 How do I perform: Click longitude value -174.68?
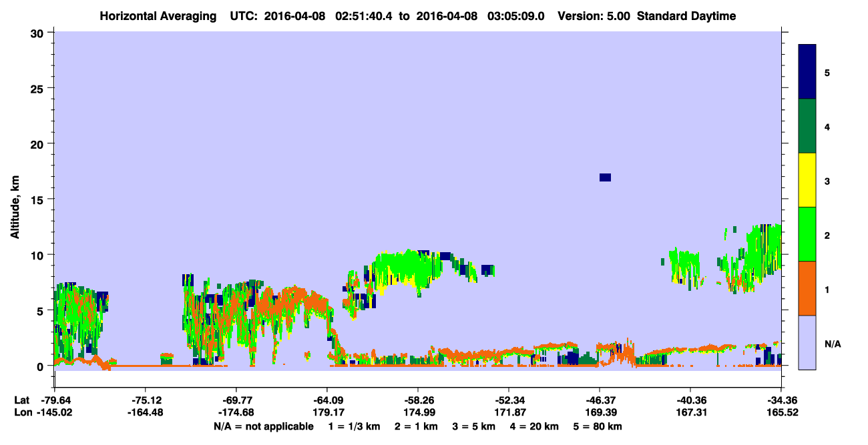pyautogui.click(x=236, y=412)
